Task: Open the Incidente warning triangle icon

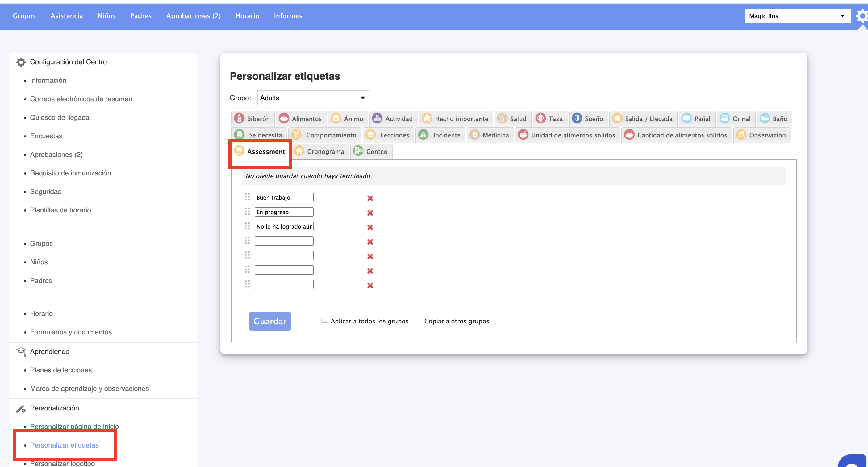Action: coord(423,135)
